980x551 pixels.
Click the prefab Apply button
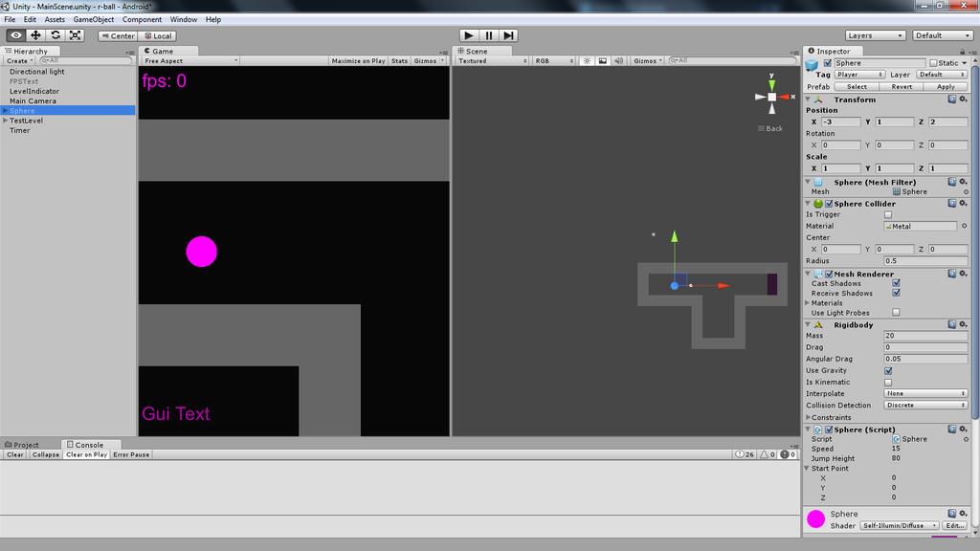click(946, 87)
